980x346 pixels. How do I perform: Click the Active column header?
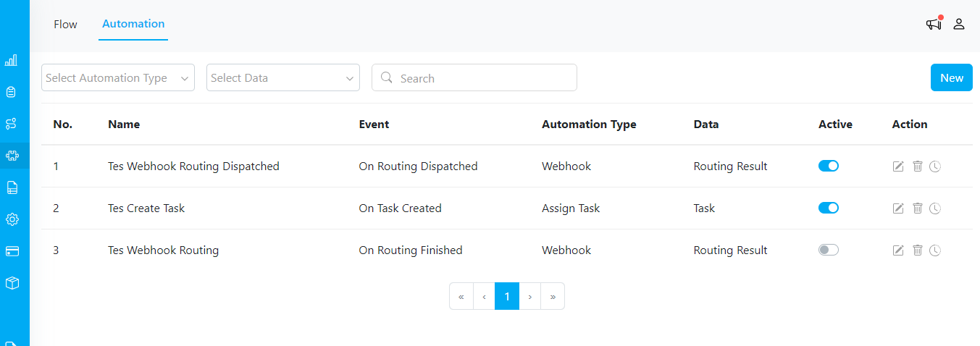tap(835, 125)
